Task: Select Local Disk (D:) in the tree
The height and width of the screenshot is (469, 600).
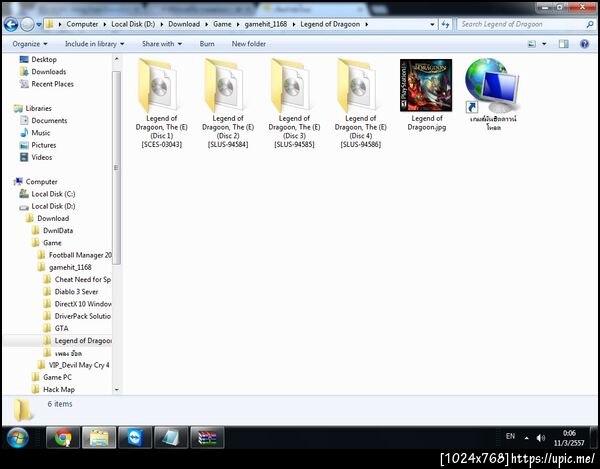Action: click(x=47, y=206)
